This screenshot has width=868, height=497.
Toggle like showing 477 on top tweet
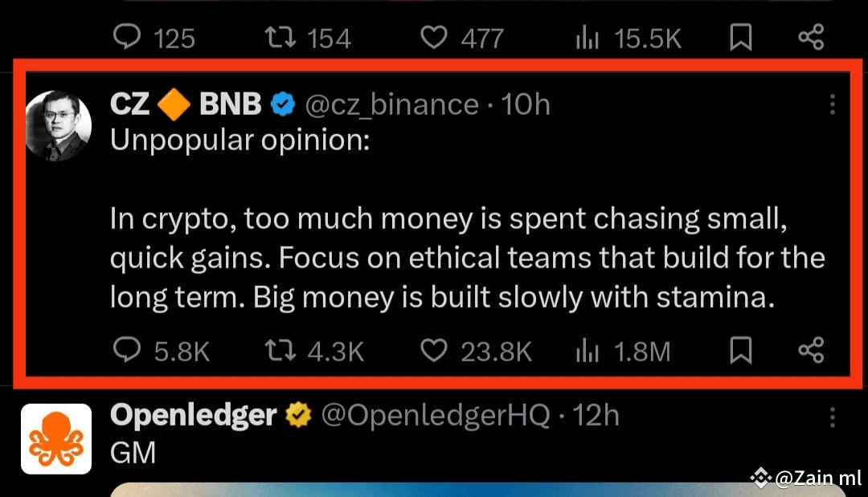(434, 37)
